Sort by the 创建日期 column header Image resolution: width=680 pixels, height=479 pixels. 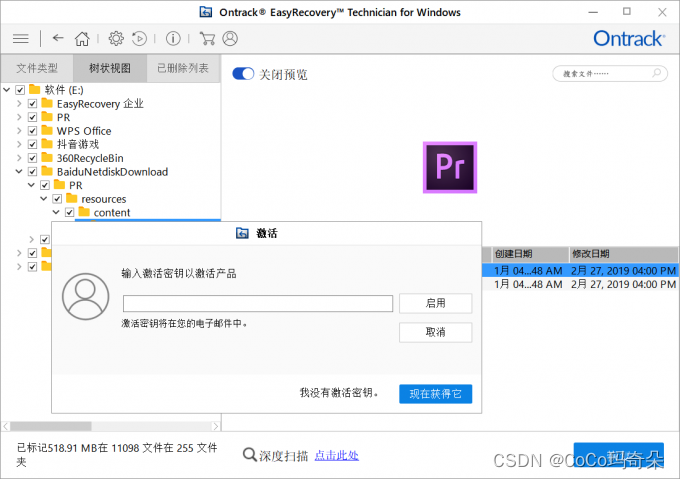[x=530, y=254]
